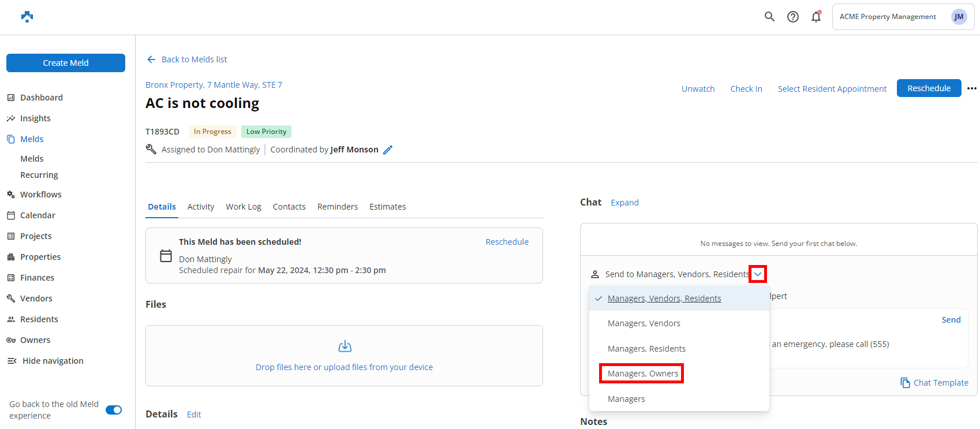Click the chat recipients dropdown chevron
Viewport: 980px width, 429px height.
tap(757, 274)
